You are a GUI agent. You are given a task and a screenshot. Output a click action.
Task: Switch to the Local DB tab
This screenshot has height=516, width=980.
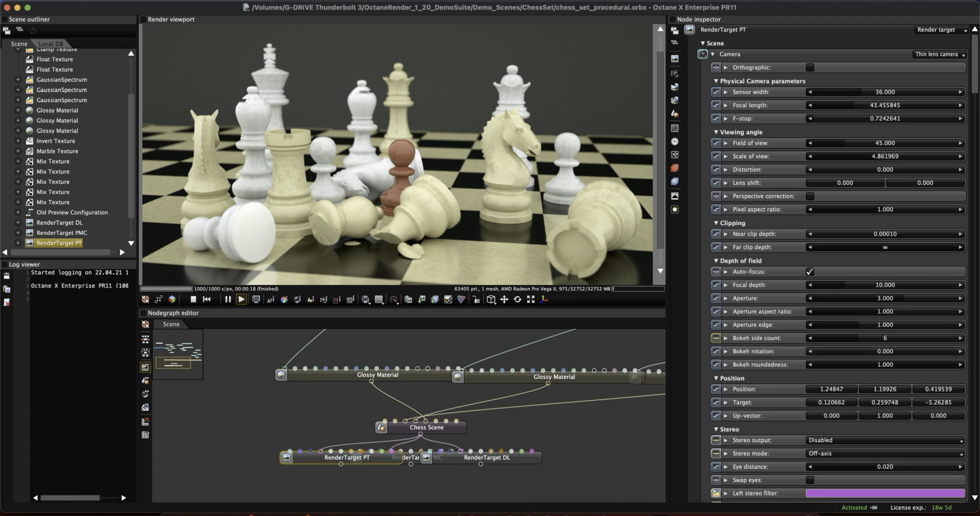51,44
